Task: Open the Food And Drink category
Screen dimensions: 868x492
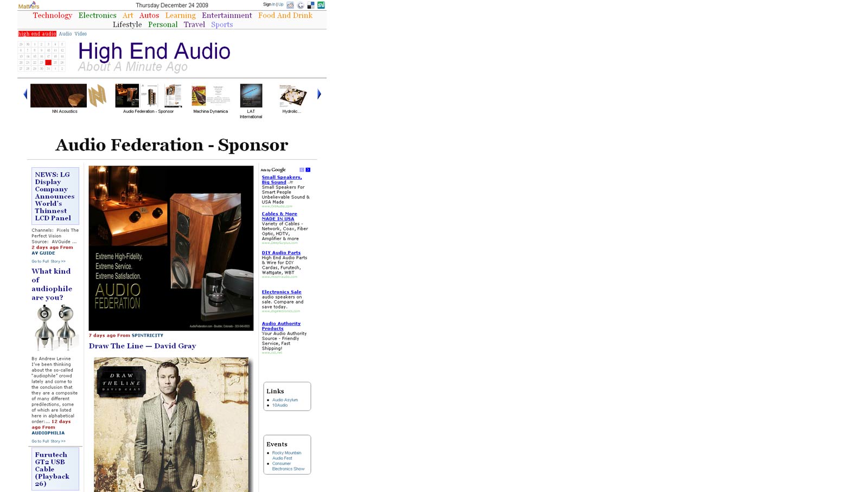Action: click(x=285, y=15)
